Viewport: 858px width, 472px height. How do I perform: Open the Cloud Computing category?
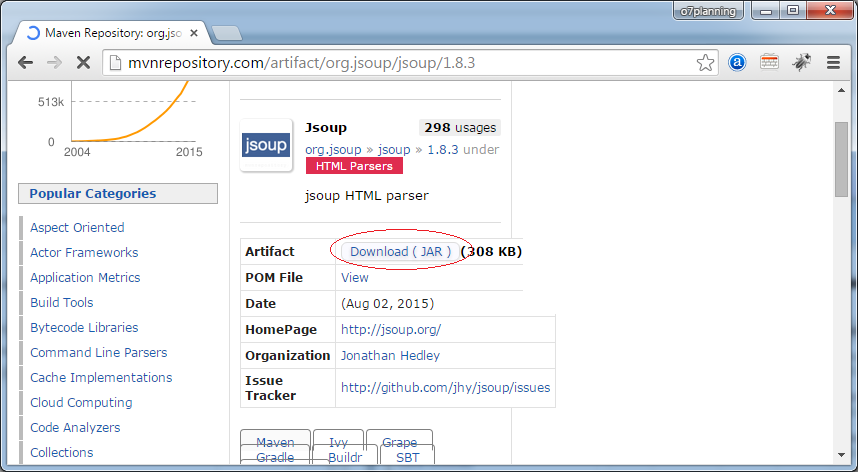tap(81, 403)
